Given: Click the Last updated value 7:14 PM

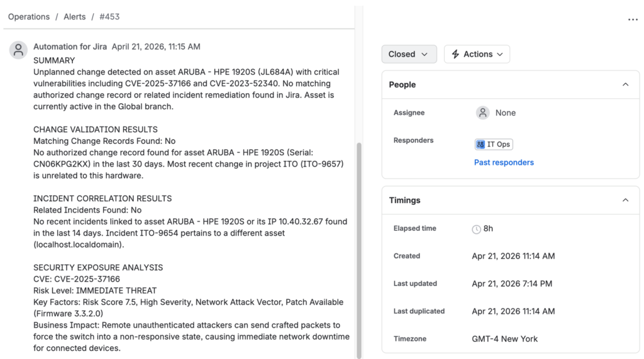Looking at the screenshot, I should coord(512,284).
